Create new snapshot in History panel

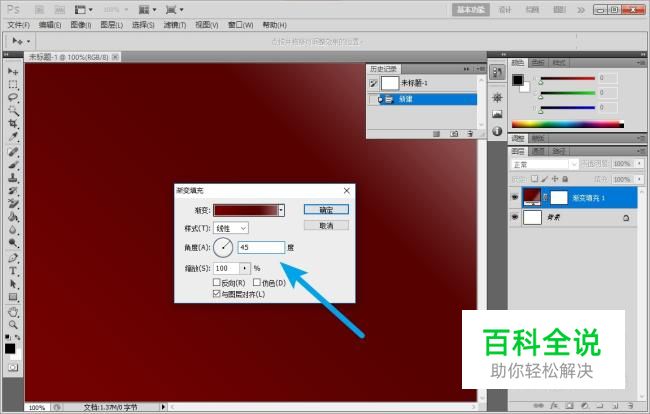[x=454, y=134]
